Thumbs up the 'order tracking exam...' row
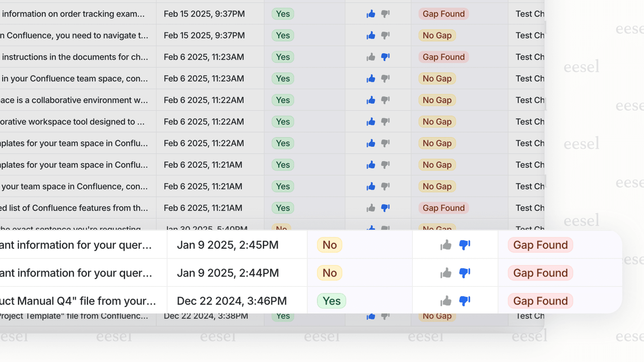This screenshot has height=362, width=644. tap(371, 14)
